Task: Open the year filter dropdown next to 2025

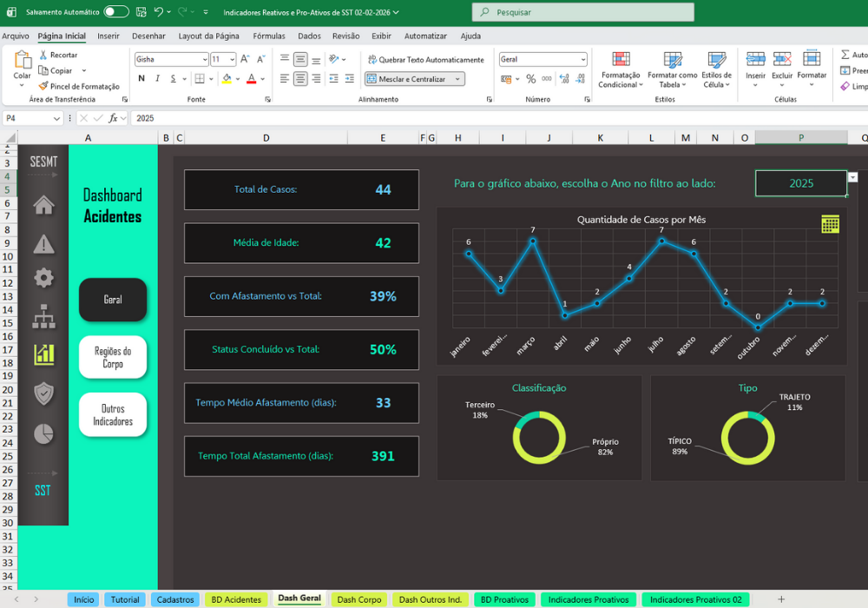Action: pyautogui.click(x=852, y=177)
